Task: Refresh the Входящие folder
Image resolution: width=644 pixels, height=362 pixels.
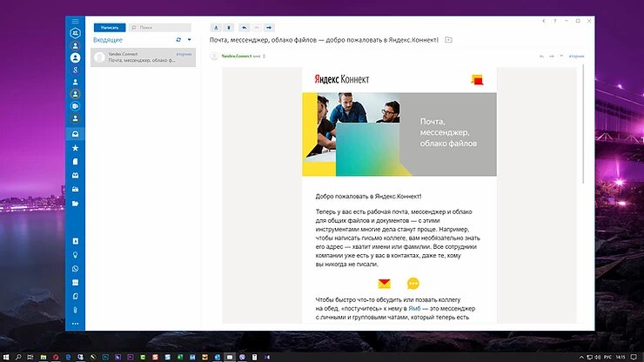Action: (178, 40)
